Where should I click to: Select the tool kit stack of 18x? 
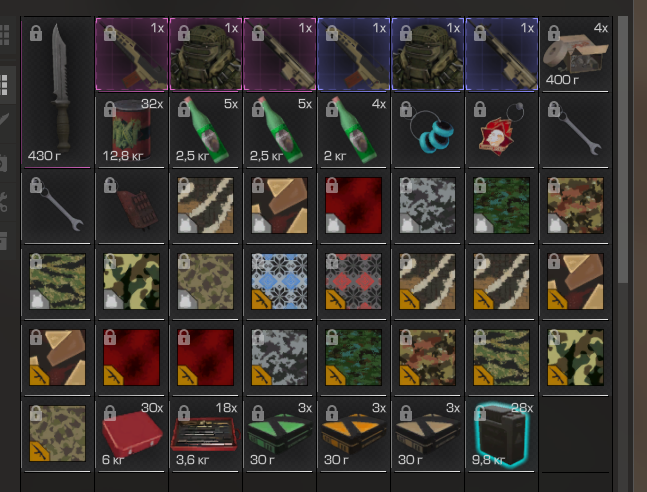(205, 434)
